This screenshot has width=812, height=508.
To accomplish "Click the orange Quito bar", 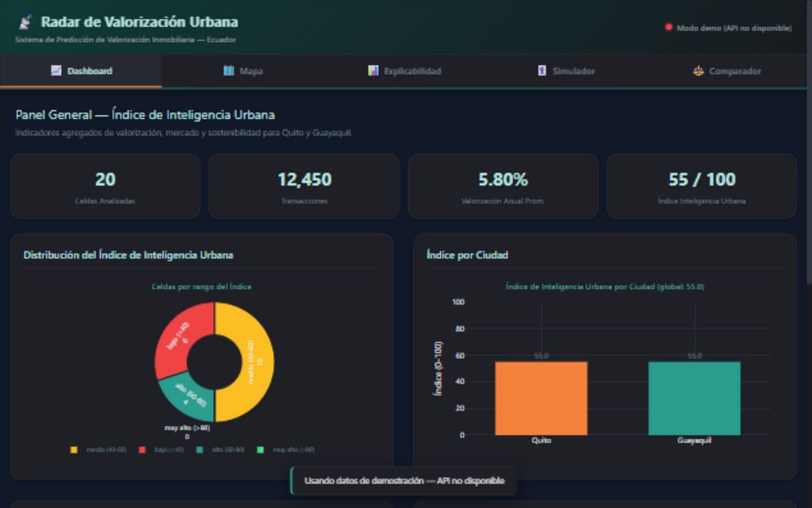I will point(541,398).
